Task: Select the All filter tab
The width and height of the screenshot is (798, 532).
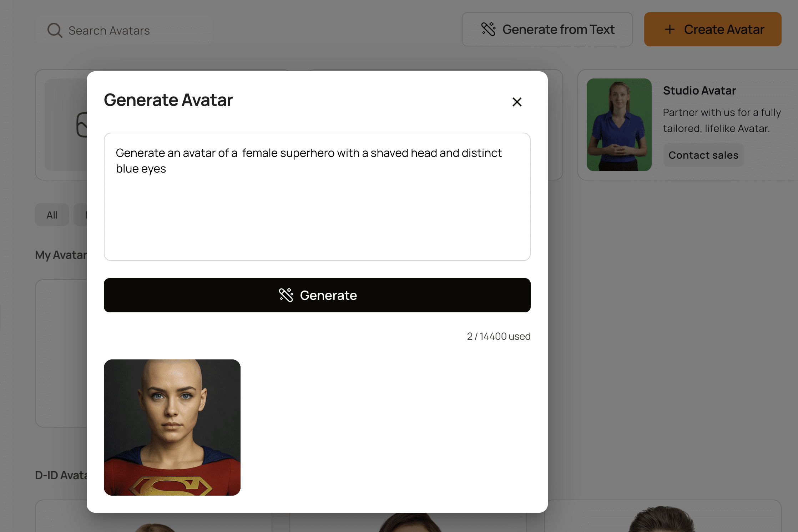Action: [x=52, y=215]
